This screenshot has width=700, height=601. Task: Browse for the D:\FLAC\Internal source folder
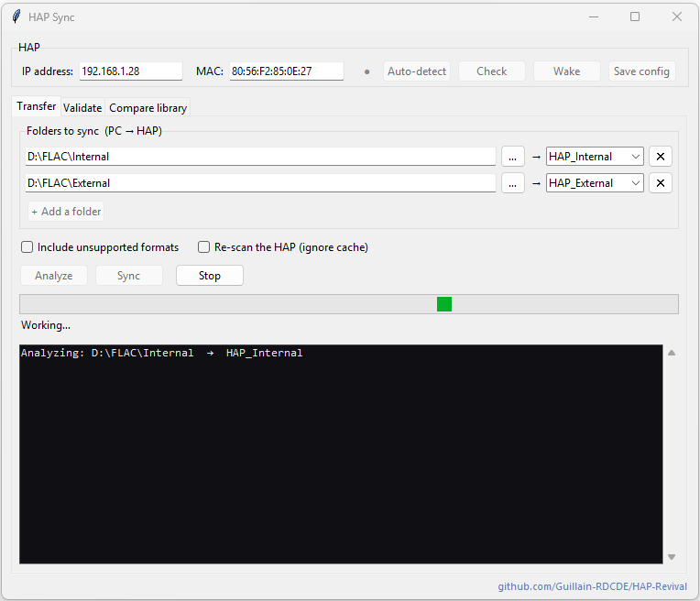coord(512,157)
